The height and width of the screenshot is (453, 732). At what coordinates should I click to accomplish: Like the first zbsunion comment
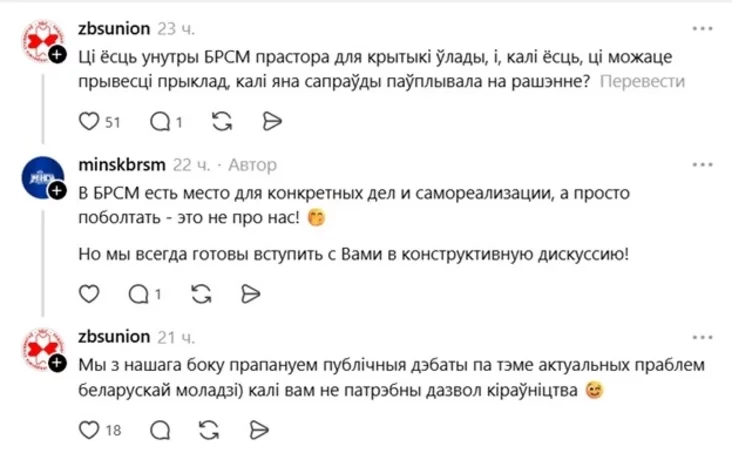(89, 121)
